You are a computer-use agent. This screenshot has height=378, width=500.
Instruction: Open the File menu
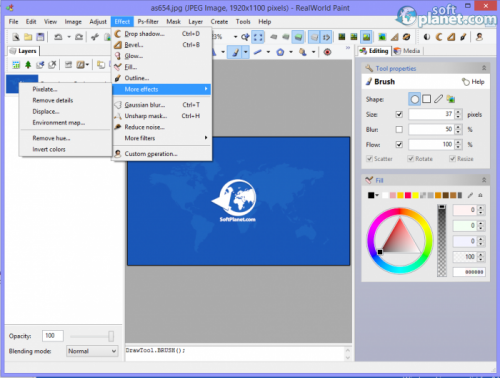pos(14,22)
